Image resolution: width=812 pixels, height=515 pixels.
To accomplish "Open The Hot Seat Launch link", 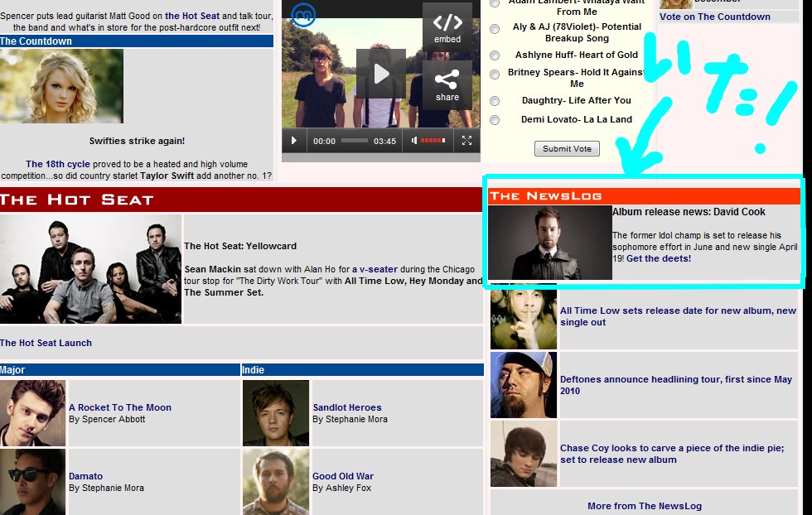I will tap(46, 343).
